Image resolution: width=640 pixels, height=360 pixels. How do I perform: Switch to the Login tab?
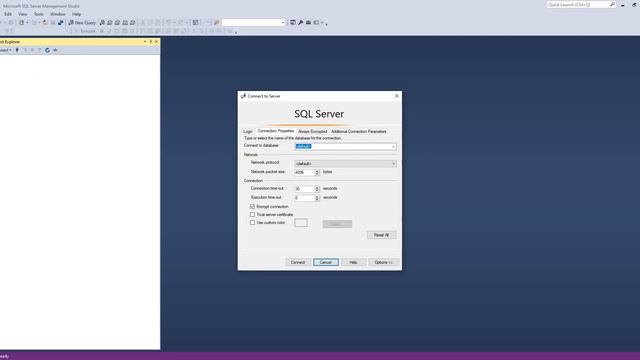click(248, 131)
